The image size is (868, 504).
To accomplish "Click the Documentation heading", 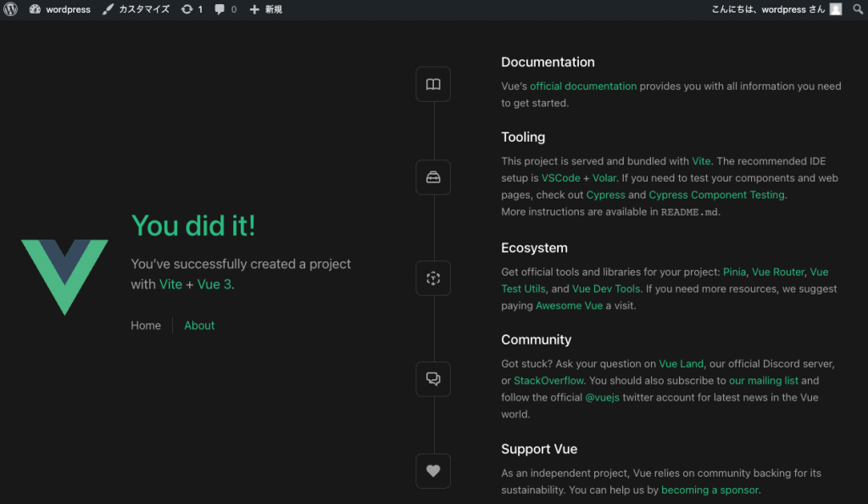I will (548, 62).
